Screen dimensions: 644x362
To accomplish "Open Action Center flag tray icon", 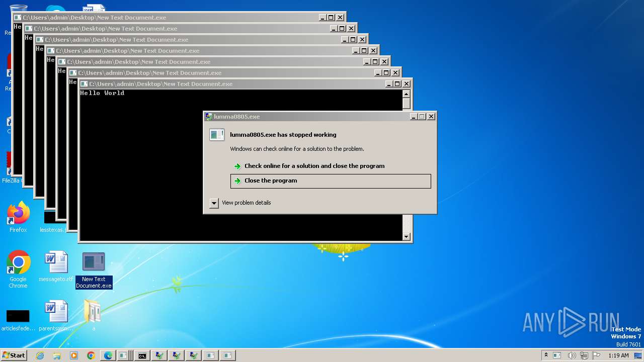I will pos(597,355).
